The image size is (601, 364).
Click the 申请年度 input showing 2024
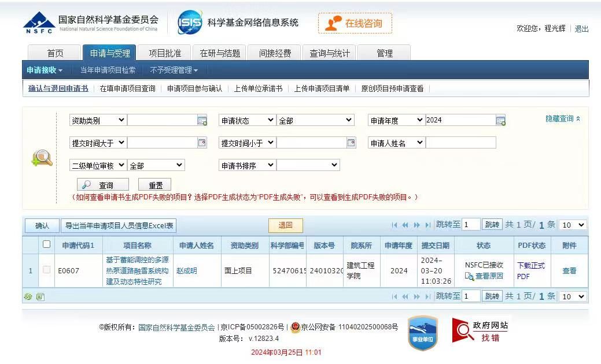tap(460, 120)
